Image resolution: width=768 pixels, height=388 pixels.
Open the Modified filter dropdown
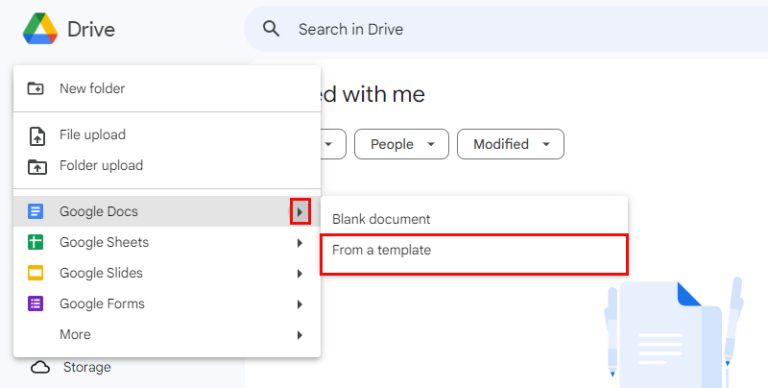coord(511,144)
